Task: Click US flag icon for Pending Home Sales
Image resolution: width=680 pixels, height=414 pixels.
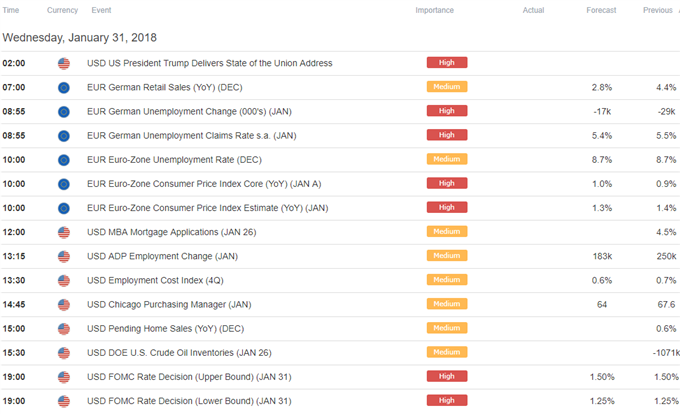Action: (x=64, y=329)
